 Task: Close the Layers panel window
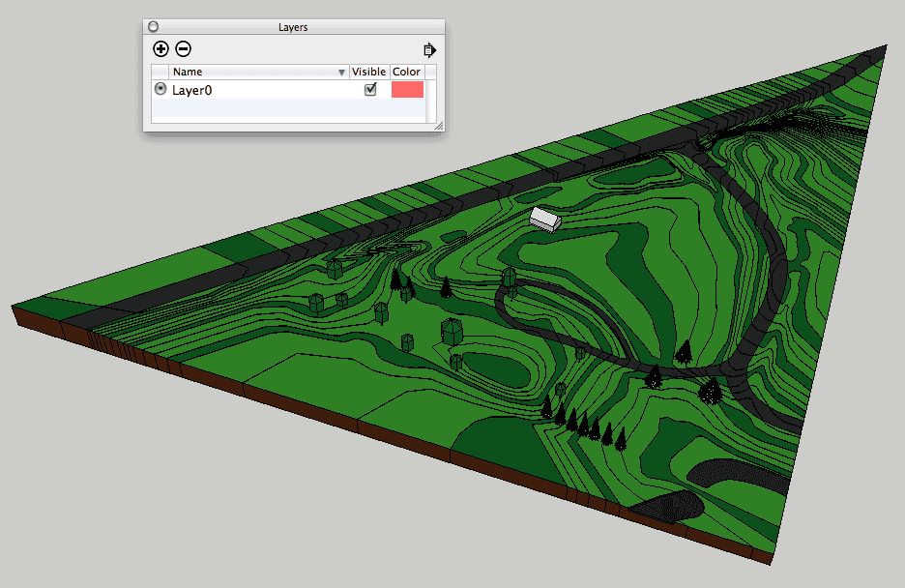pos(153,27)
